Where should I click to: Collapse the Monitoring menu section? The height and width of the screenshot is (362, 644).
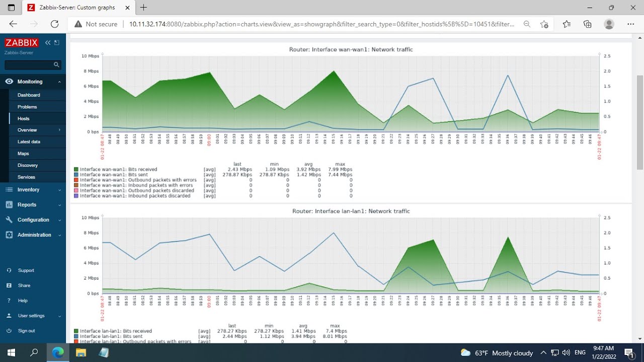(59, 81)
